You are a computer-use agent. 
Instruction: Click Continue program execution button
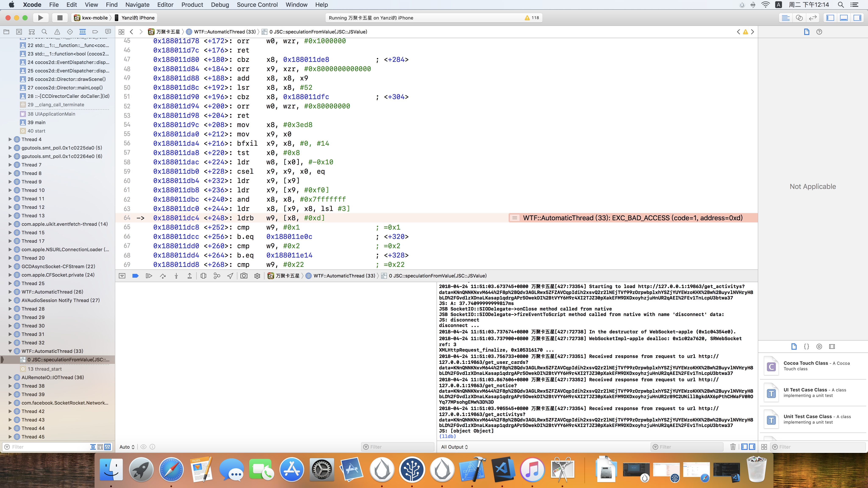tap(149, 276)
